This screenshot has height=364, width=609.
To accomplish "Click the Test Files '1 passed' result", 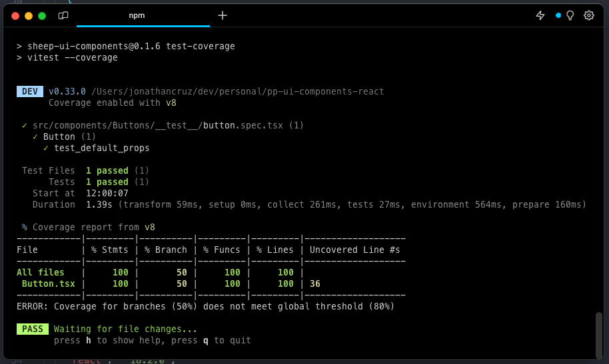I will (107, 171).
